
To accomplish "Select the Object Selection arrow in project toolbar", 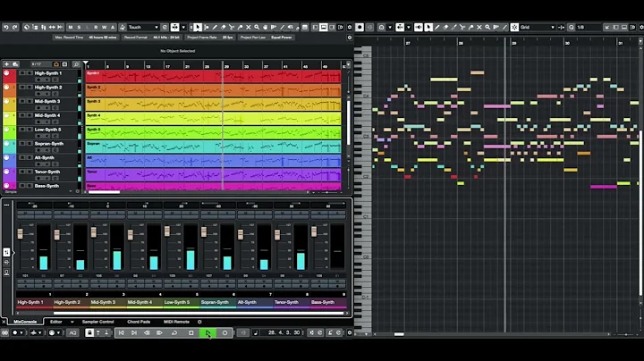I will tap(198, 27).
